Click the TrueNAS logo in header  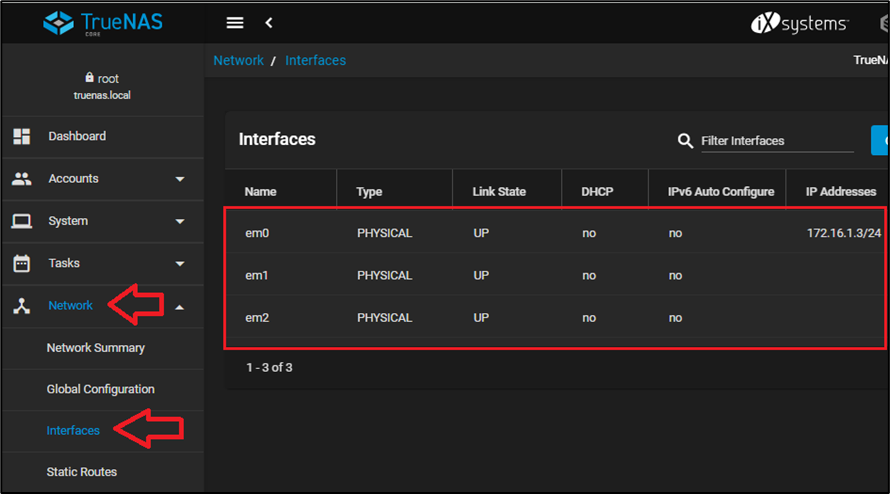[x=103, y=22]
